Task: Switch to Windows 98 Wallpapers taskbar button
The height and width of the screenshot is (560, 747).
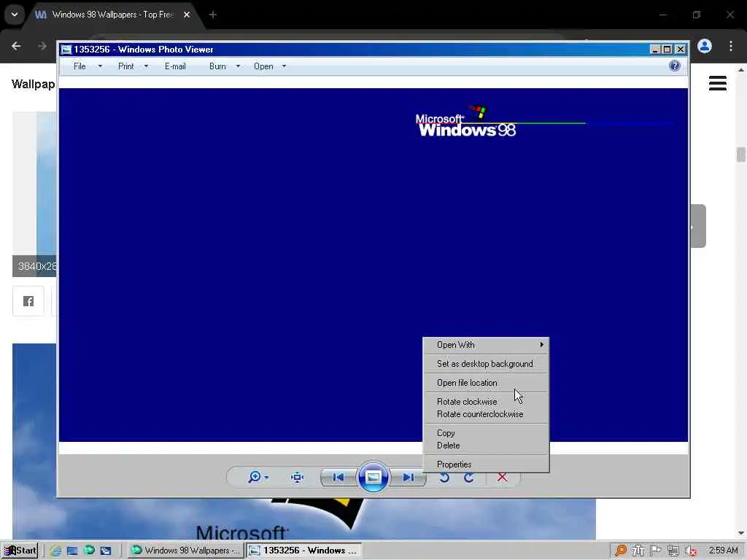Action: pyautogui.click(x=186, y=551)
